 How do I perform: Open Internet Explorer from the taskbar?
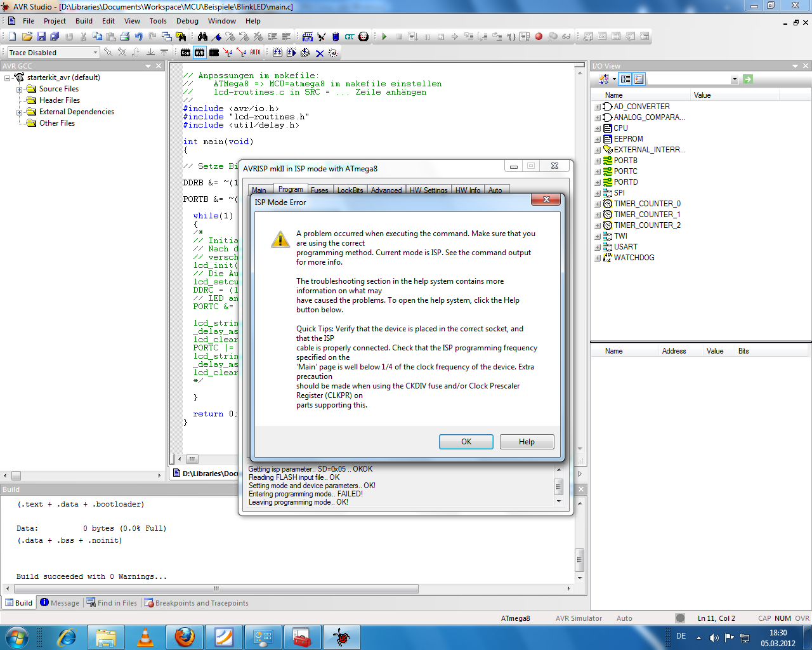(67, 637)
